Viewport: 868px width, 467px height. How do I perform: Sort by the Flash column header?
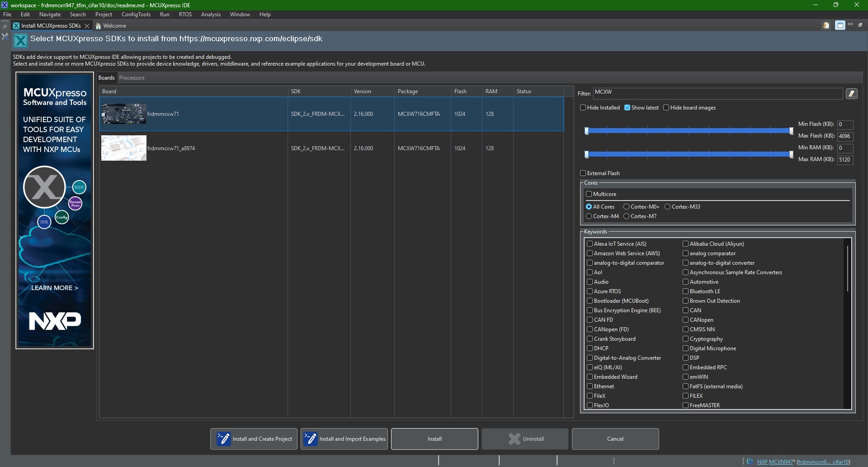467,91
